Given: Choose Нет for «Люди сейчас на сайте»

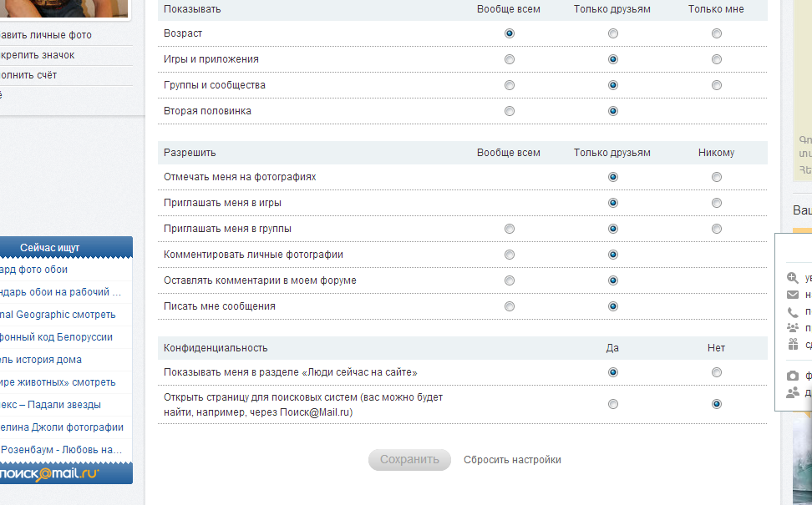Looking at the screenshot, I should pyautogui.click(x=716, y=372).
